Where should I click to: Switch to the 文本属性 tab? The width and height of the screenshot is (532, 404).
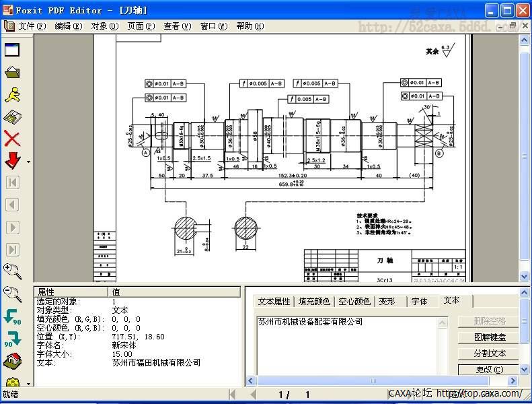274,302
